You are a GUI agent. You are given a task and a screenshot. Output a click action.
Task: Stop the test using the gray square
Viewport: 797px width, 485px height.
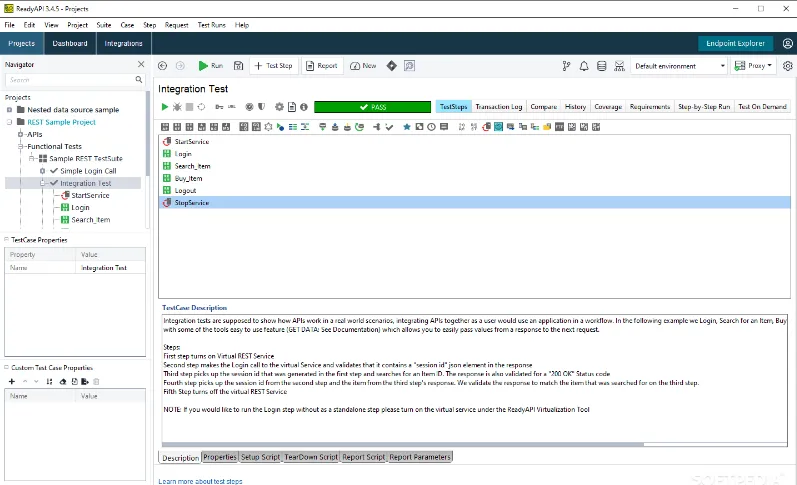(x=189, y=107)
